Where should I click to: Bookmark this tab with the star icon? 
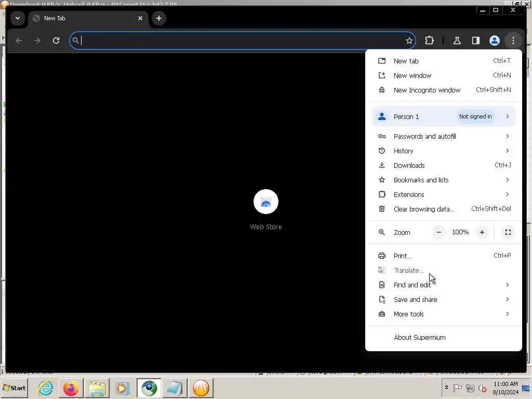(409, 41)
